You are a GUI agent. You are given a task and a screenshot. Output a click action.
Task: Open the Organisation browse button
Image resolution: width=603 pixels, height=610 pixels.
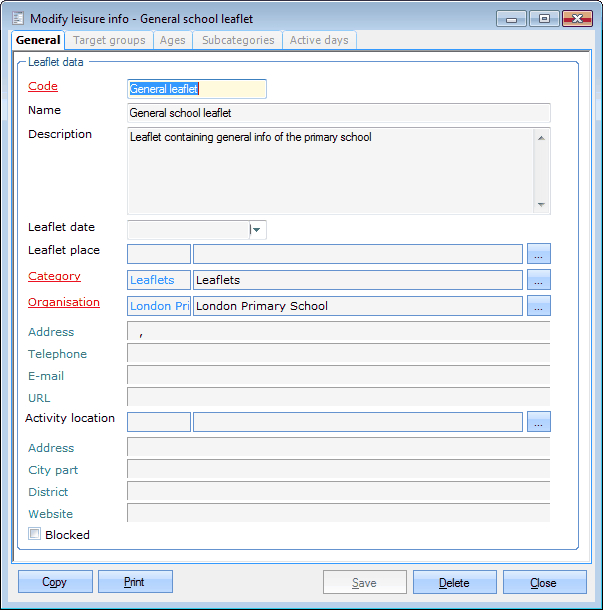(x=538, y=306)
